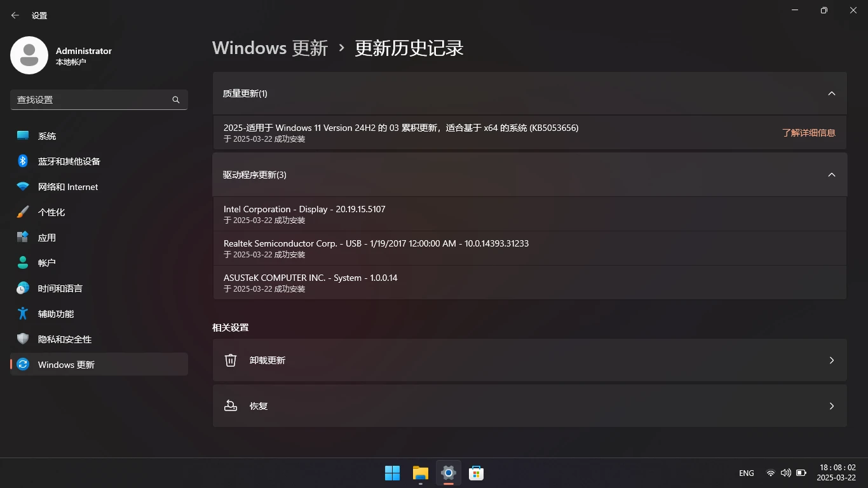Click the 设置 window title text
The image size is (868, 488).
pyautogui.click(x=39, y=15)
